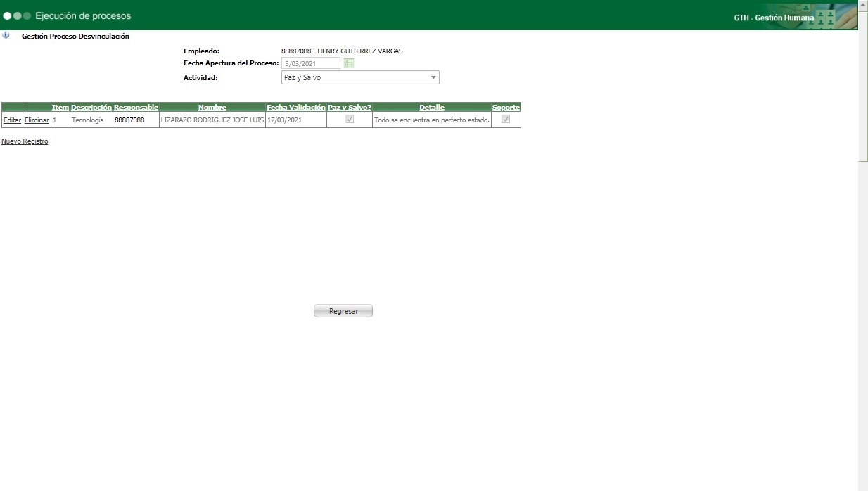The image size is (868, 491).
Task: Click the Fecha Apertura date field 3/03/2021
Action: 311,63
